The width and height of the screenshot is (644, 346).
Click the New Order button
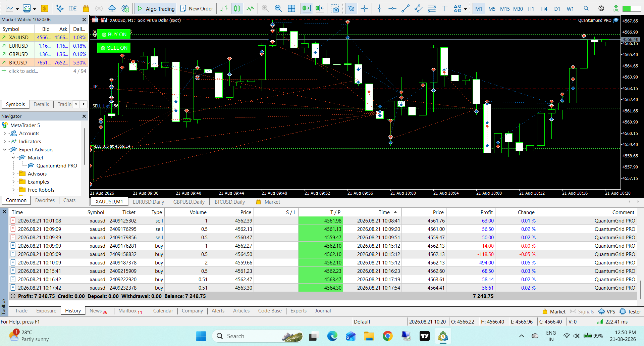click(197, 9)
